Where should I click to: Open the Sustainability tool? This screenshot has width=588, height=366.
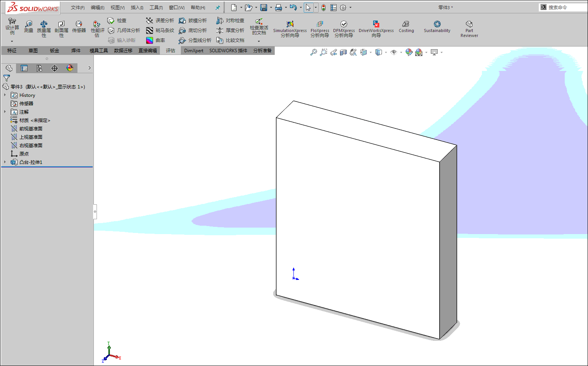437,27
